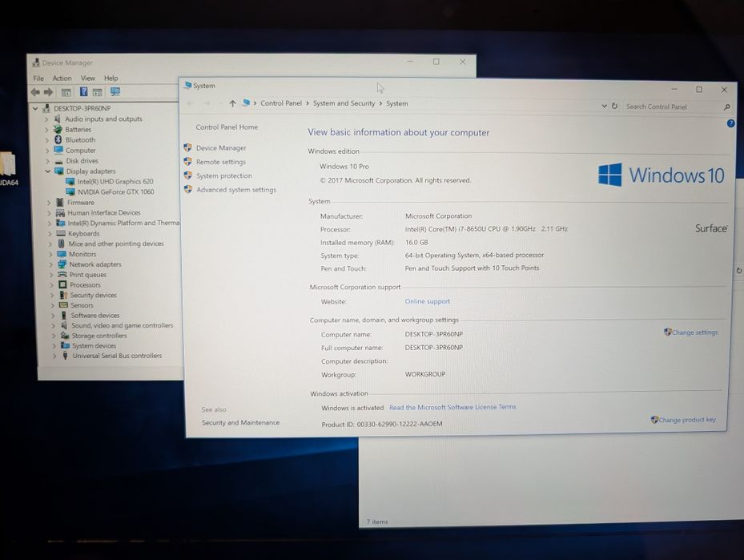
Task: Click the blue help question mark in System window
Action: tap(730, 123)
